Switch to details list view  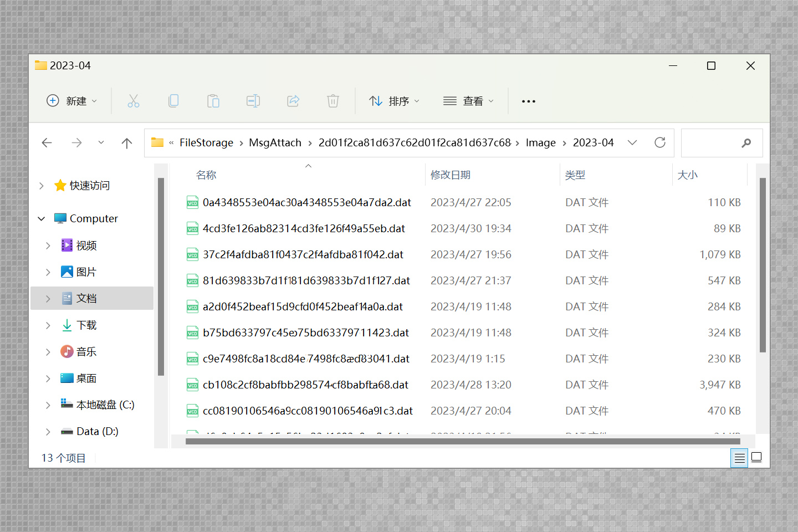[x=739, y=458]
